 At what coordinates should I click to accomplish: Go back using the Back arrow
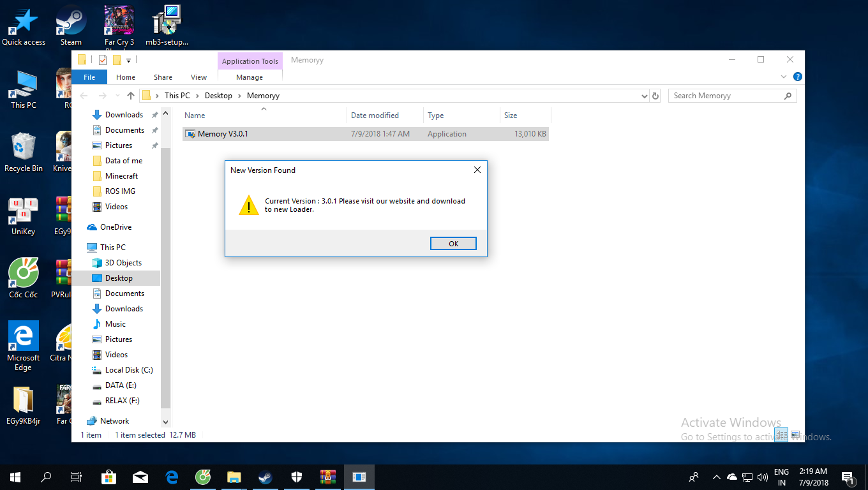click(x=84, y=96)
